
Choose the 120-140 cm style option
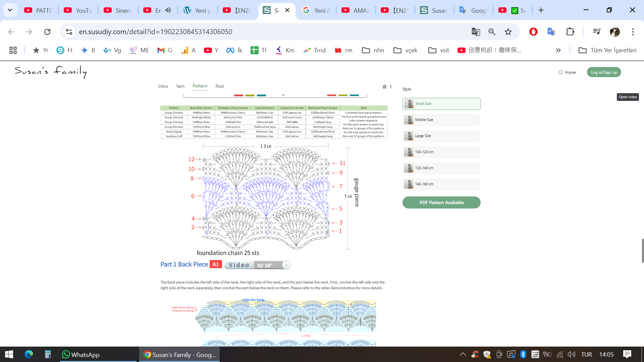coord(441,168)
